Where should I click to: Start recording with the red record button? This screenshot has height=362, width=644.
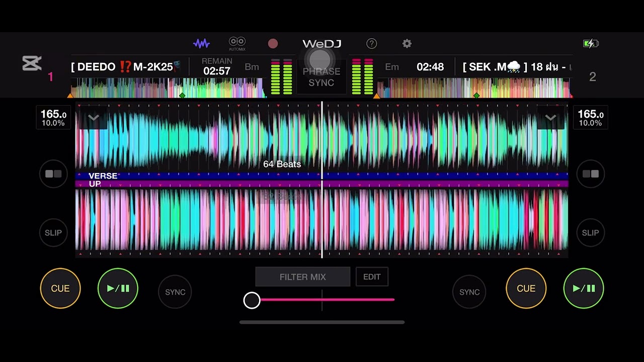coord(273,44)
